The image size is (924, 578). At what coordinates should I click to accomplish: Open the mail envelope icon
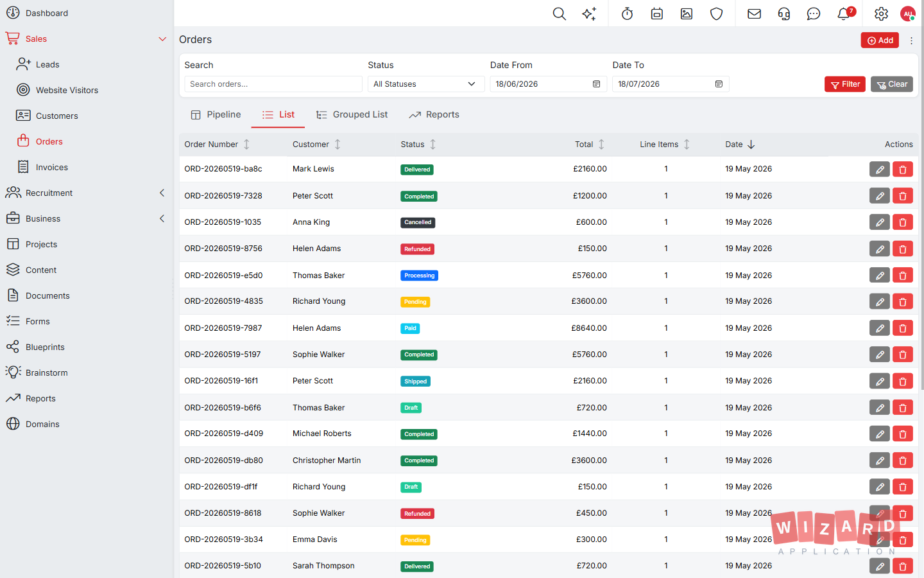(755, 13)
